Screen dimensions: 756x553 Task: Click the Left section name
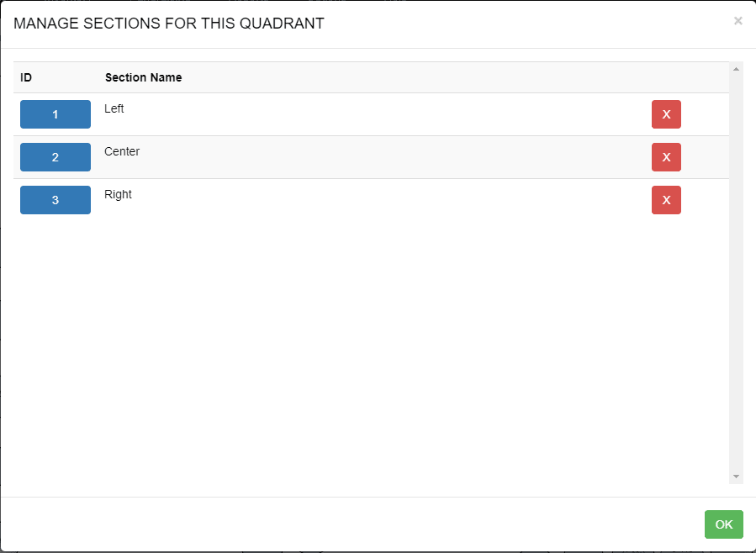[114, 108]
